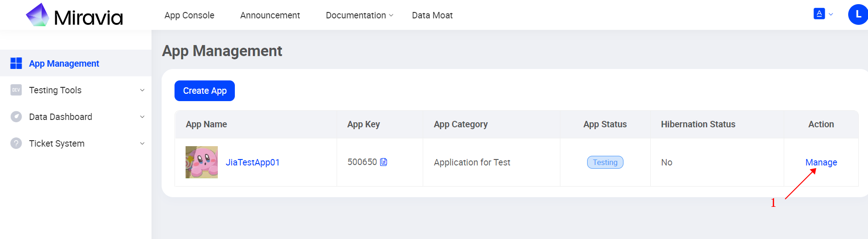868x239 pixels.
Task: Select App Management in the sidebar
Action: (x=64, y=63)
